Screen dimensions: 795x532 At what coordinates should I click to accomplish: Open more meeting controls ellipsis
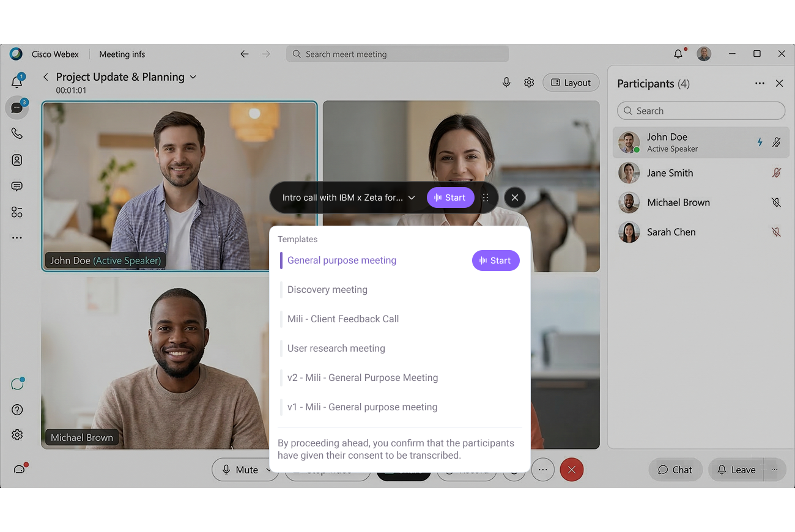(x=542, y=470)
